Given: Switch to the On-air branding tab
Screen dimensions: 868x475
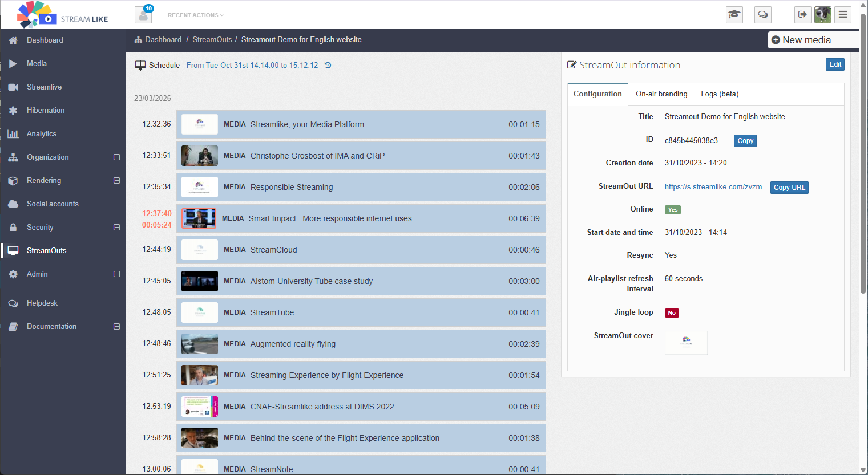Looking at the screenshot, I should click(661, 94).
